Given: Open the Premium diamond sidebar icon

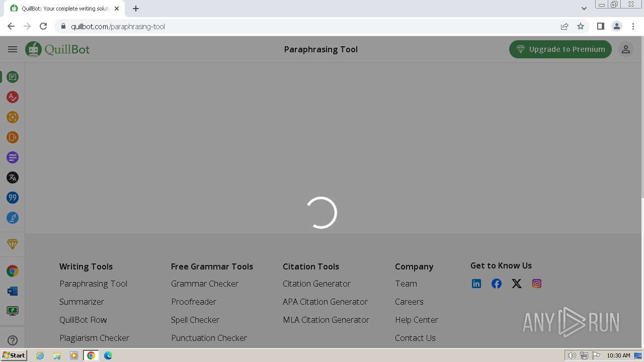Looking at the screenshot, I should (x=13, y=244).
